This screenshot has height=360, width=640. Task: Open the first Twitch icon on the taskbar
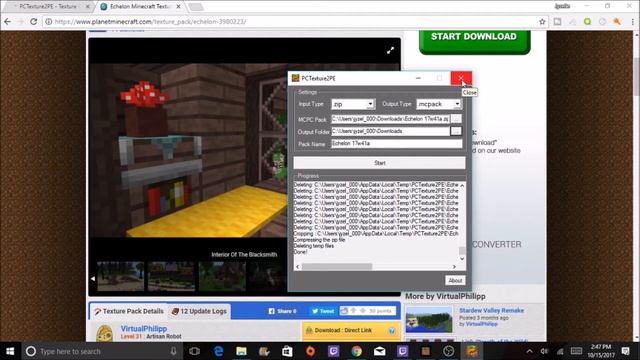333,351
